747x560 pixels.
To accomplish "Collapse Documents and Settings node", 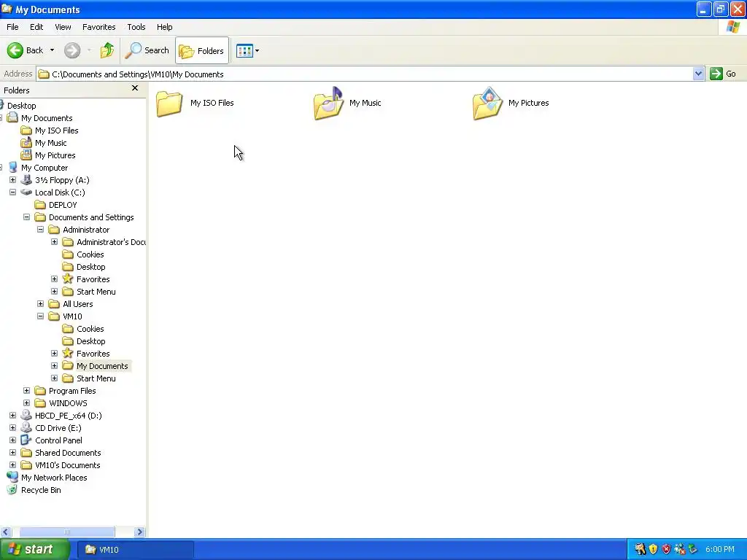I will coord(27,217).
